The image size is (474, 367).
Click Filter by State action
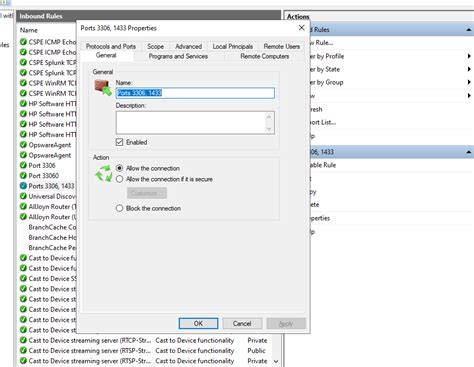(x=325, y=69)
